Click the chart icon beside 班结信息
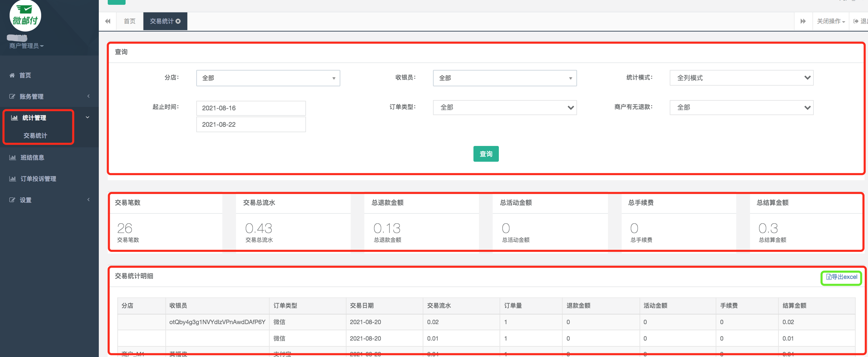Image resolution: width=868 pixels, height=357 pixels. [13, 158]
